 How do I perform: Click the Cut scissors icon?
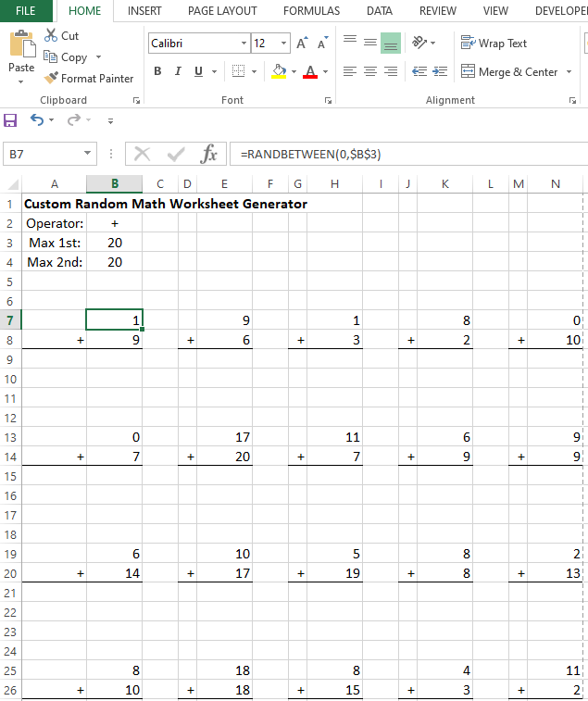(61, 36)
